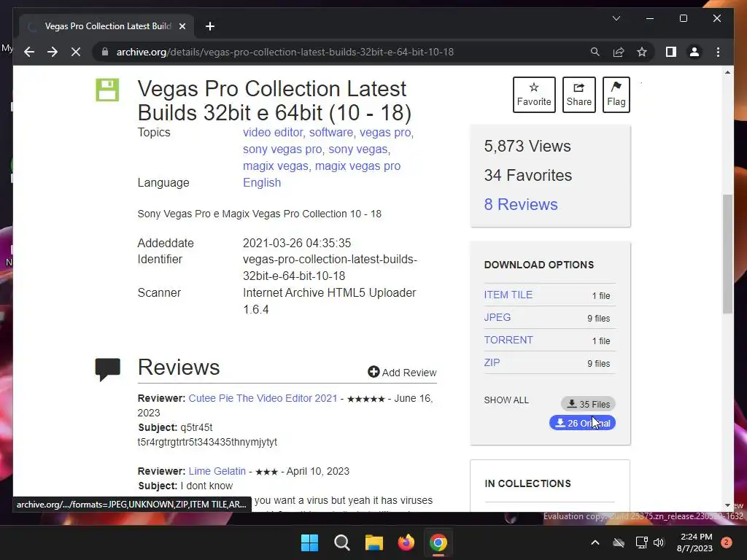747x560 pixels.
Task: Click the 34 Favorites text
Action: click(x=528, y=175)
